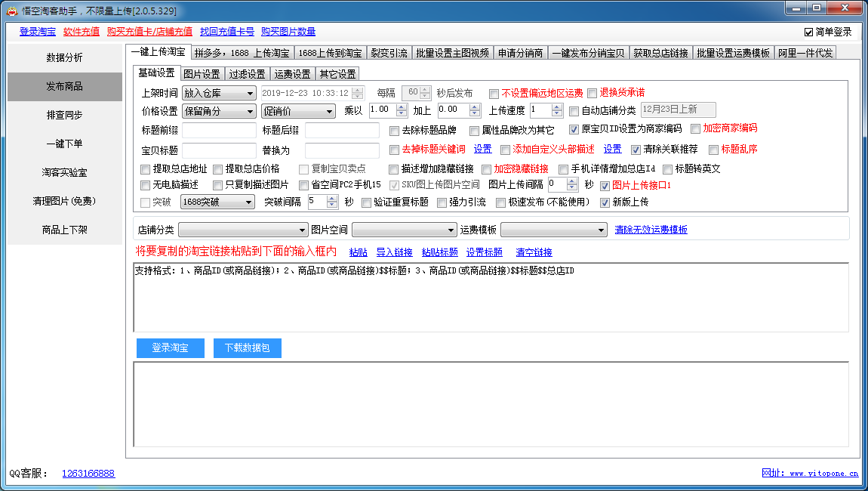Toggle the 简单登录 checkbox

[x=808, y=32]
